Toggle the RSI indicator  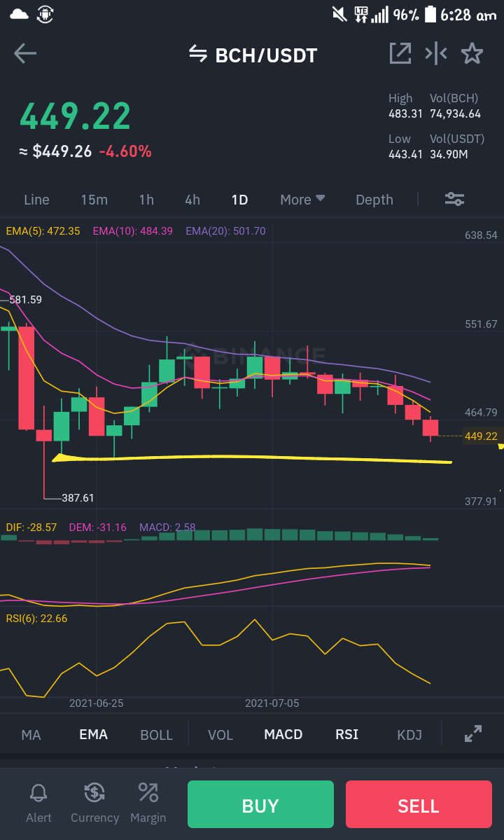(x=346, y=734)
